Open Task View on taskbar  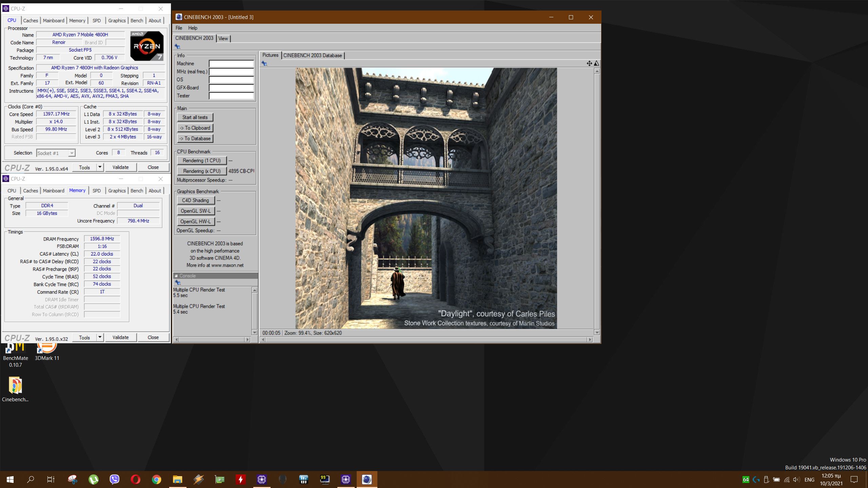coord(51,480)
